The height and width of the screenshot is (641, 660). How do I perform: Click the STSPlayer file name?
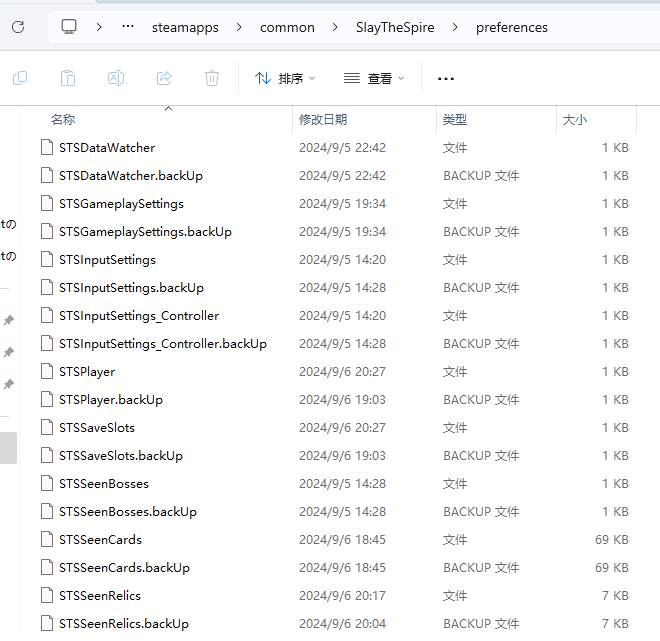click(87, 372)
